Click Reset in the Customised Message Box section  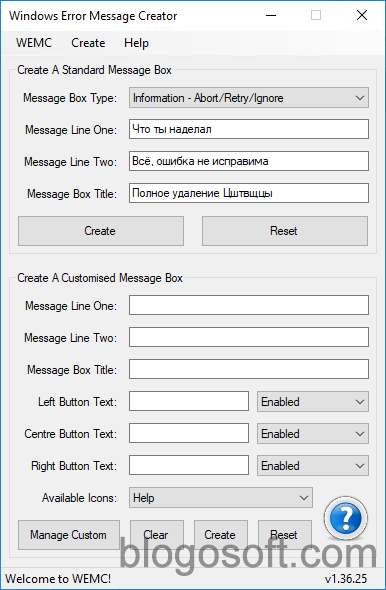point(285,535)
